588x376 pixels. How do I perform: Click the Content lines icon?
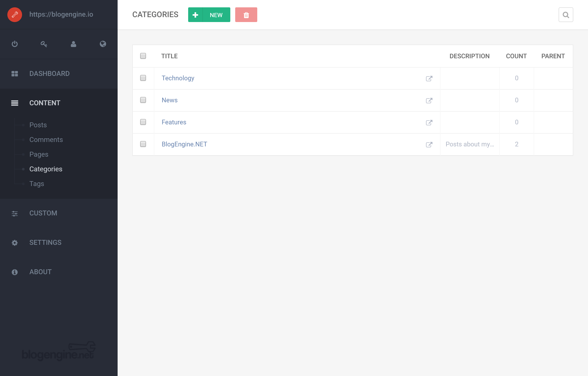15,103
